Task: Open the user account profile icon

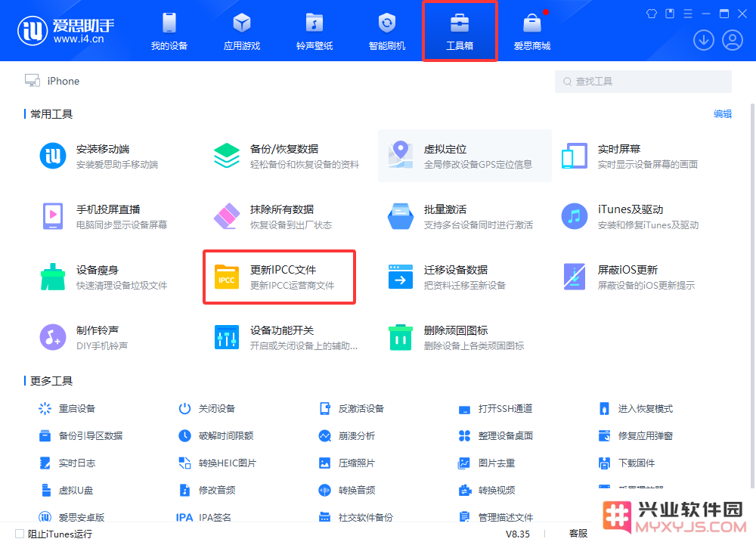Action: (x=732, y=41)
